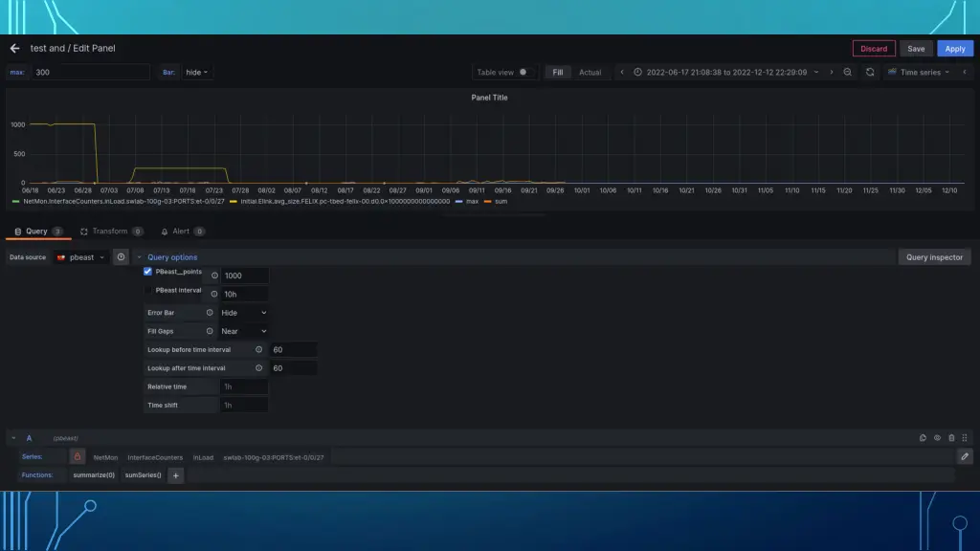
Task: Click the Discard button
Action: 874,49
